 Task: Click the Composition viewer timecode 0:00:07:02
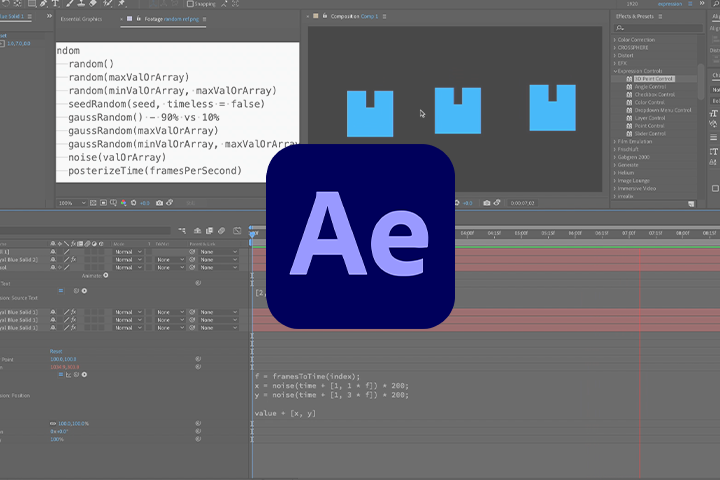pyautogui.click(x=522, y=203)
